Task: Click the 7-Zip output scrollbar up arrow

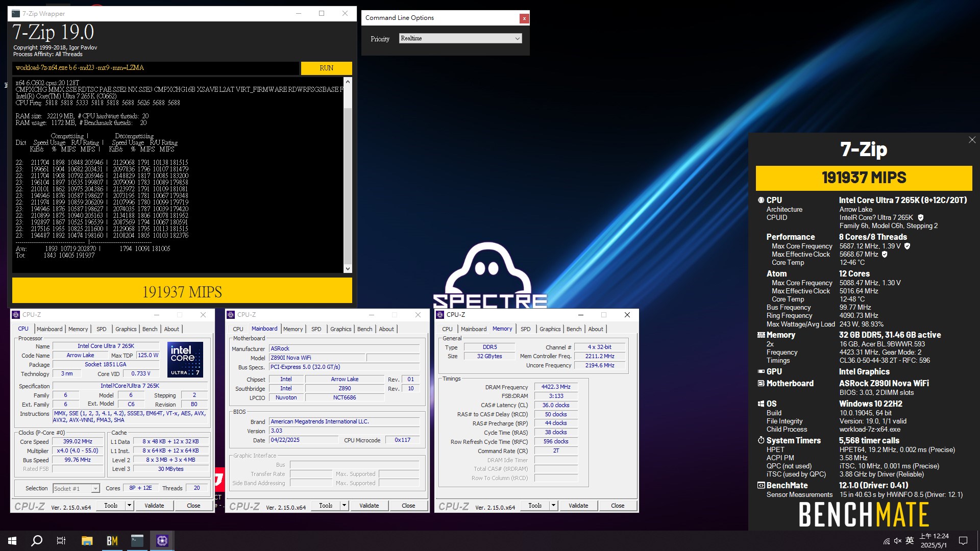Action: 348,82
